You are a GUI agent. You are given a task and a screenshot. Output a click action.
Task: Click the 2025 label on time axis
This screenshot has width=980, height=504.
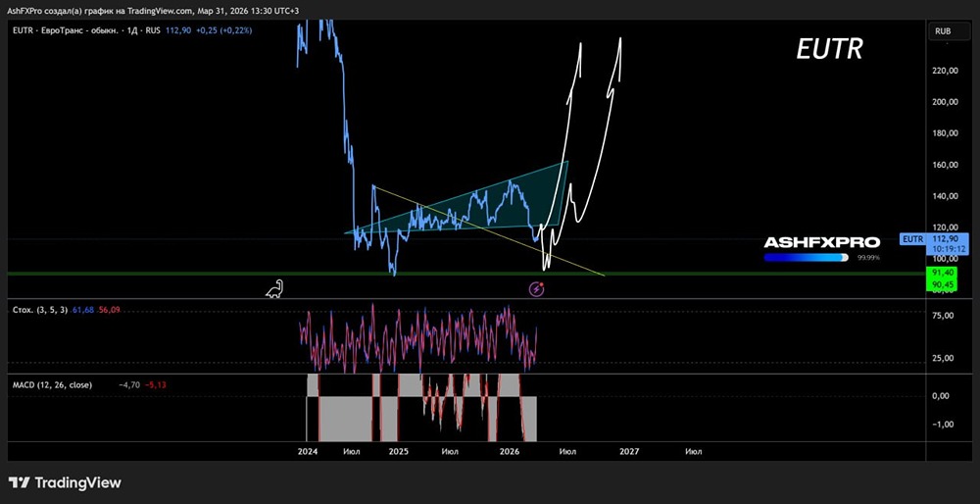(x=398, y=451)
